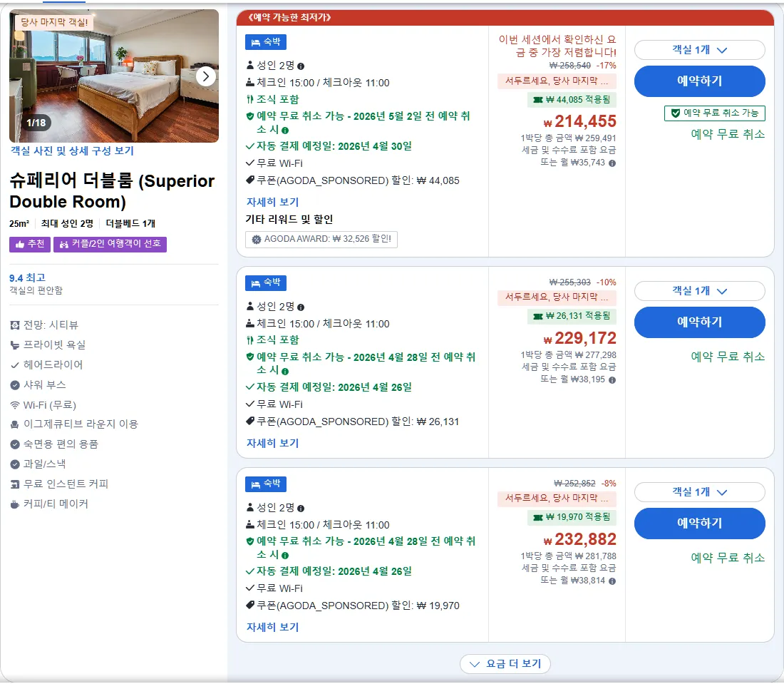Viewport: 784px width, 684px height.
Task: Click the 숙박 tag in first offer
Action: coord(266,42)
